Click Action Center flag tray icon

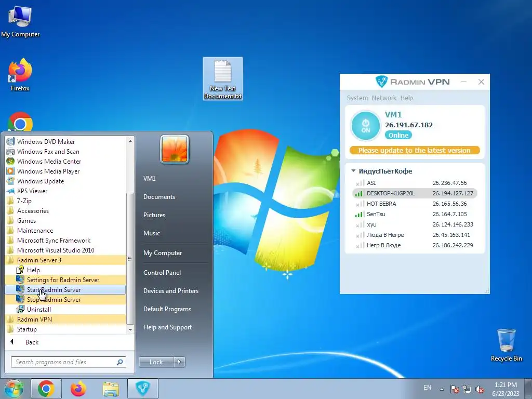(x=454, y=389)
